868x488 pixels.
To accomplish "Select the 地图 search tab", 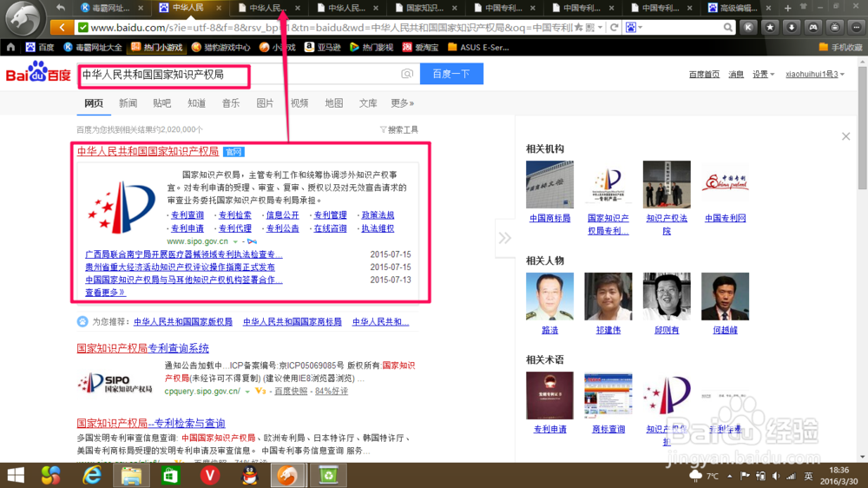I will (x=334, y=103).
